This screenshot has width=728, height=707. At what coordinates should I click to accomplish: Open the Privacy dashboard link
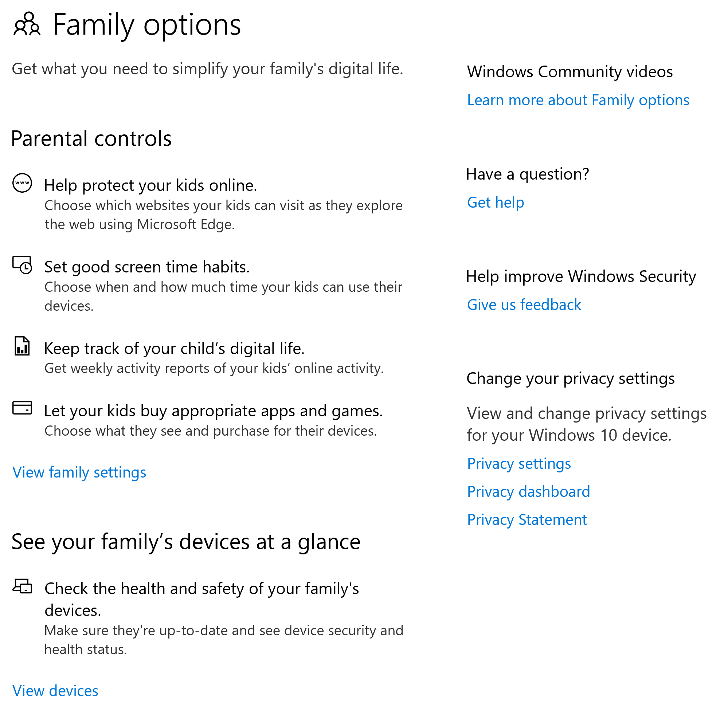tap(529, 492)
